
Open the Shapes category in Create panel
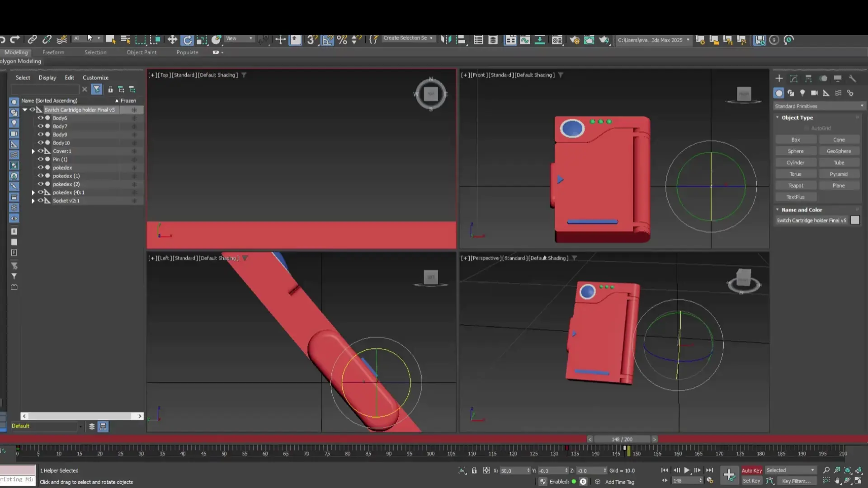(x=791, y=93)
